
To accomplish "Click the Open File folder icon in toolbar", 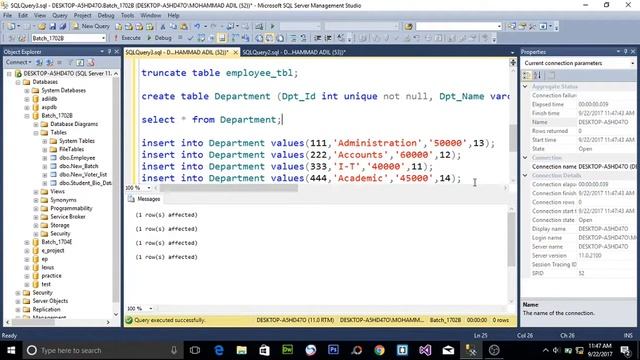I will [x=42, y=26].
